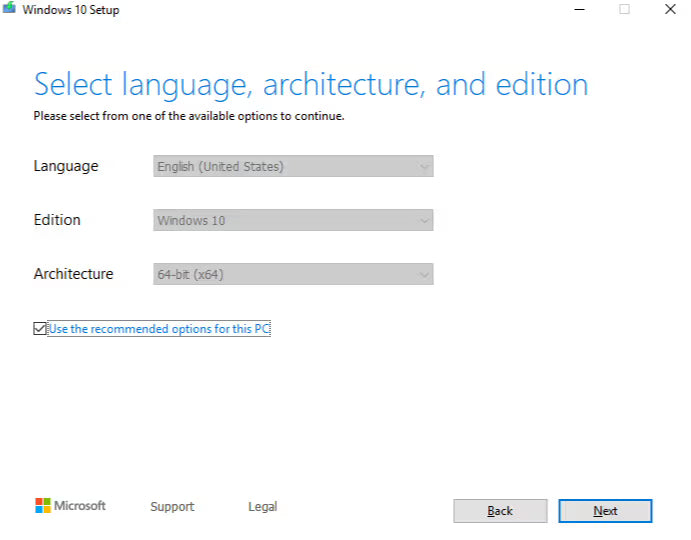The height and width of the screenshot is (540, 691).
Task: Open the Language dropdown
Action: coord(293,166)
